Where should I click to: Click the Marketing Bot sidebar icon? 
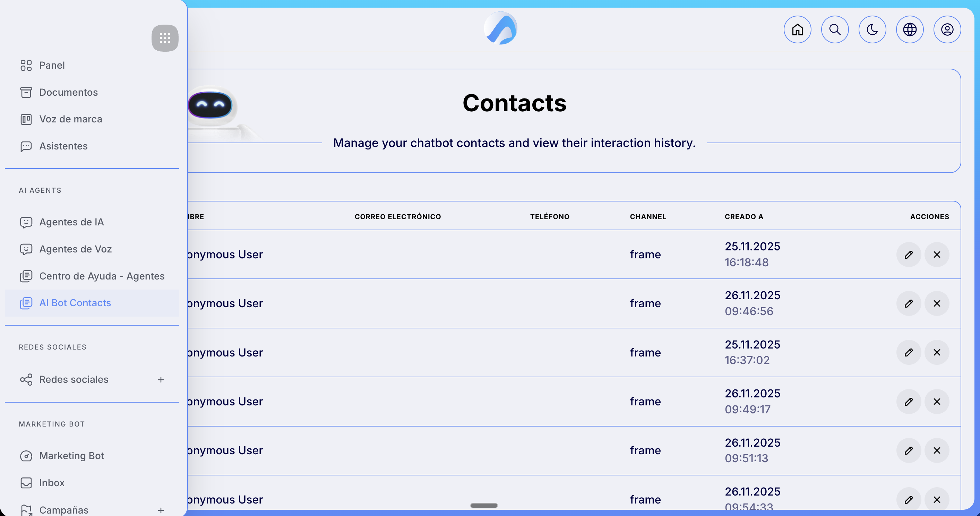pos(26,456)
